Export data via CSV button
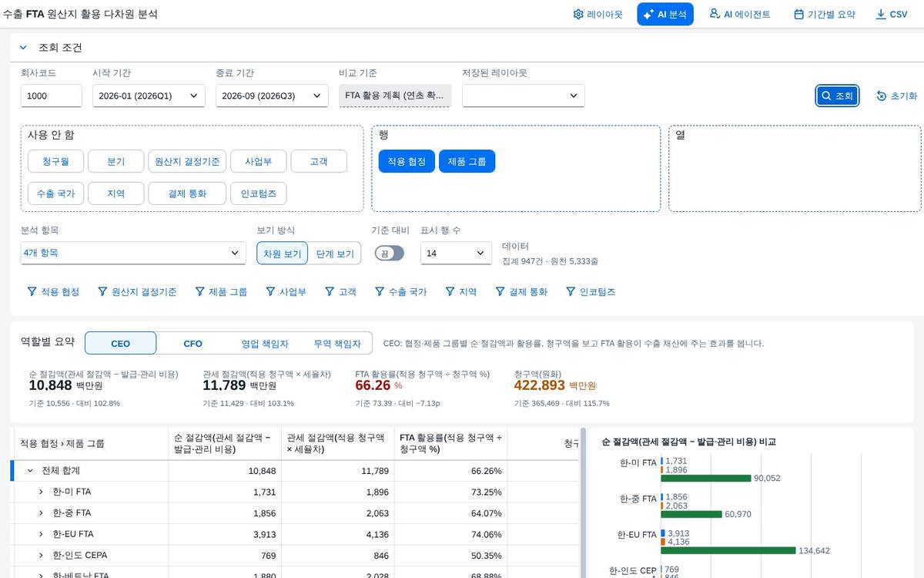Screen dimensions: 924x578 pos(892,14)
